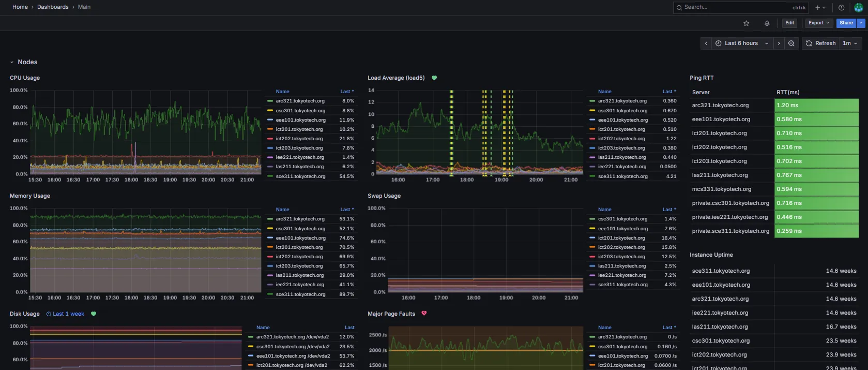
Task: Click the green heart on Load Average
Action: [434, 78]
